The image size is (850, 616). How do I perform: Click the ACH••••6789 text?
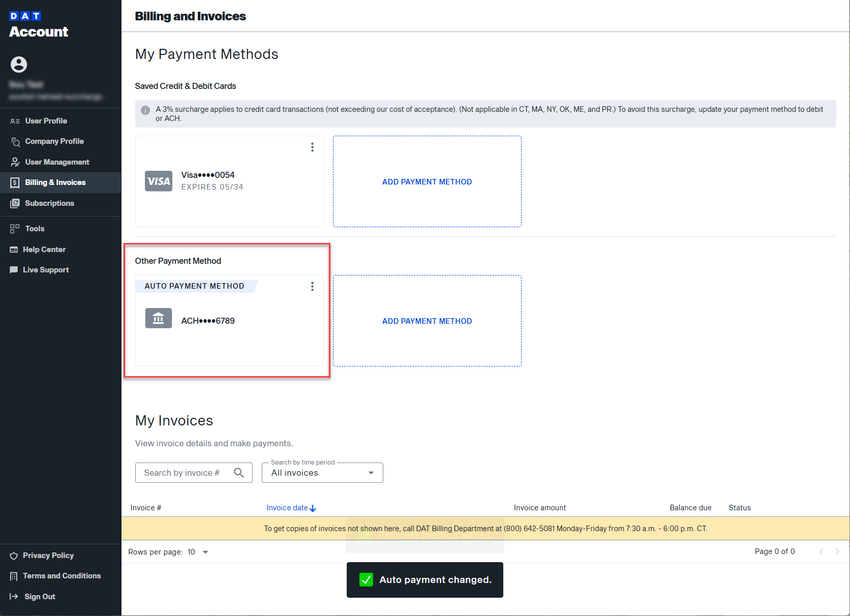[208, 321]
